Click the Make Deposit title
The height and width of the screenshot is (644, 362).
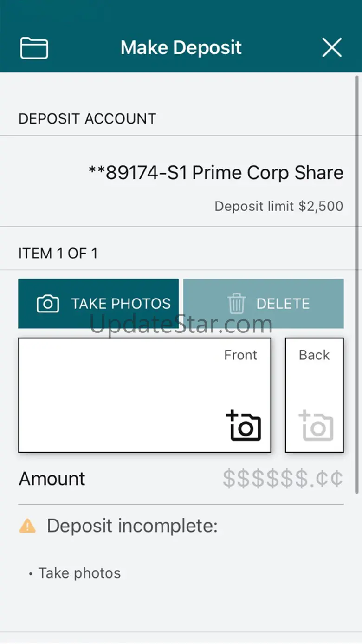pyautogui.click(x=181, y=47)
